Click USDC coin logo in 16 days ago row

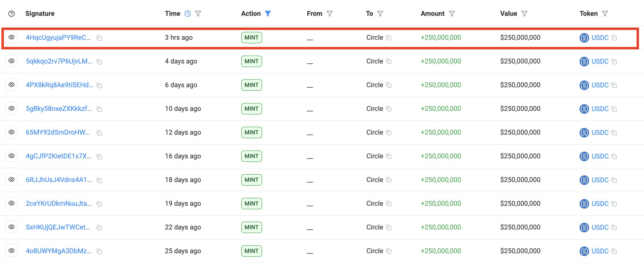pyautogui.click(x=584, y=156)
